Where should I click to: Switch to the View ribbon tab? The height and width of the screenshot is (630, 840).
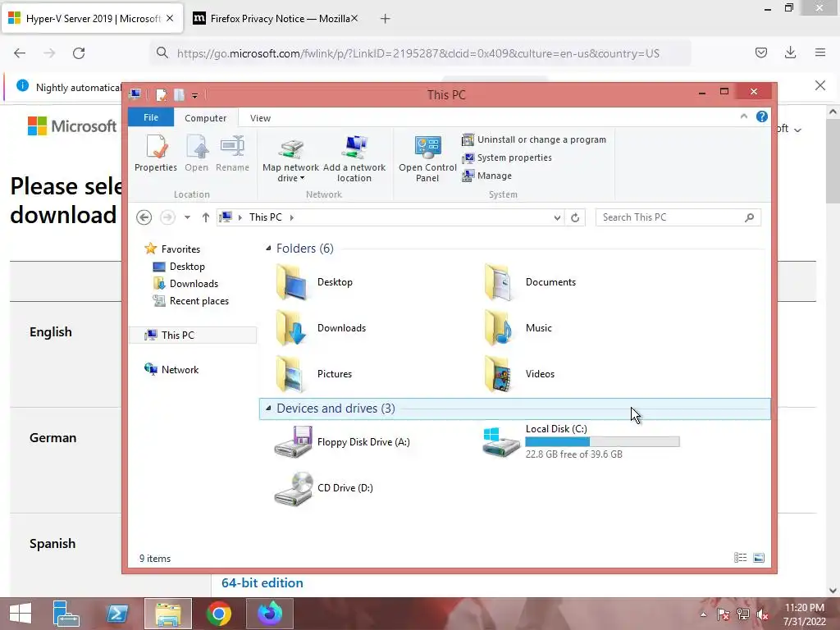coord(260,118)
